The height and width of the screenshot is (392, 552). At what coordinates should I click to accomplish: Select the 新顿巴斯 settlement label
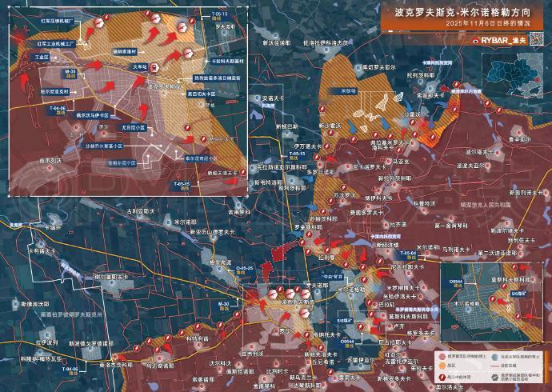pos(287,126)
